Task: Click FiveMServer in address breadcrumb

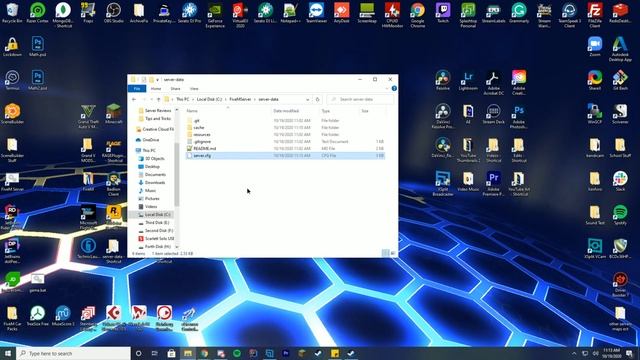Action: click(240, 99)
